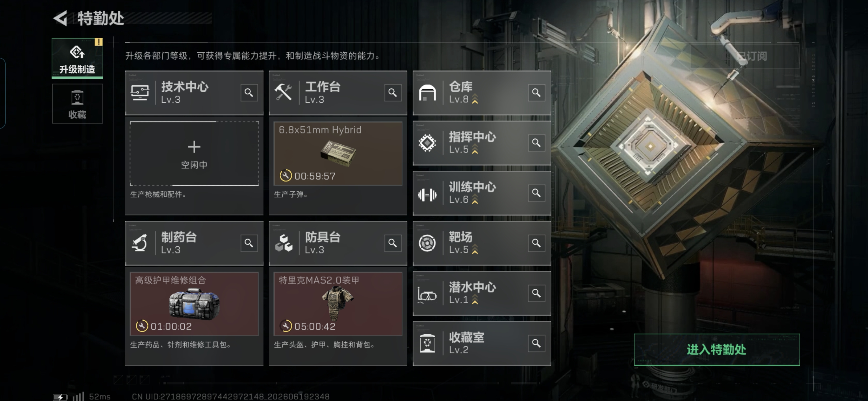View 训练中心 details via magnifier

(x=536, y=193)
